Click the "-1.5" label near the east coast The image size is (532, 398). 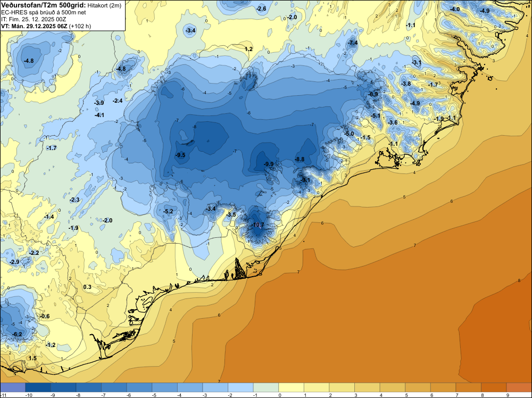[x=366, y=137]
